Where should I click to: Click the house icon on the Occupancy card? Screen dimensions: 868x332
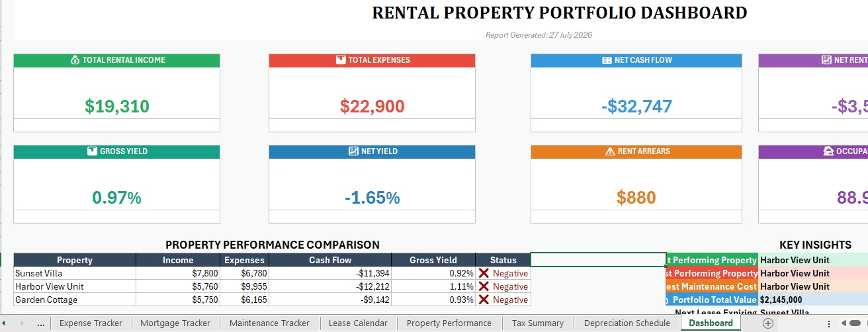pyautogui.click(x=828, y=151)
